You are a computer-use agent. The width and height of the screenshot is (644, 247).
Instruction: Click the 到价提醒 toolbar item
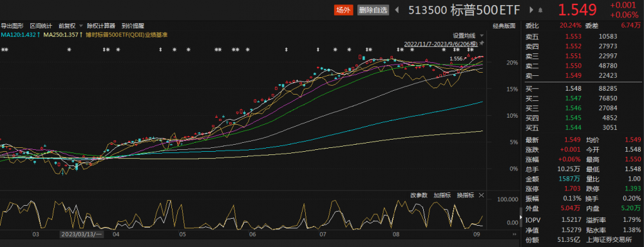pos(133,26)
